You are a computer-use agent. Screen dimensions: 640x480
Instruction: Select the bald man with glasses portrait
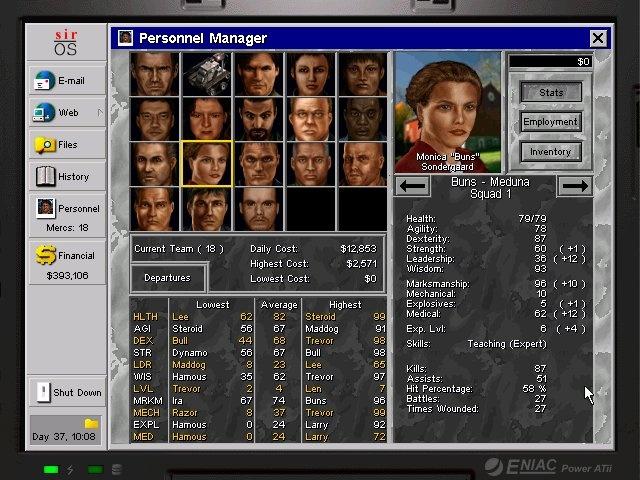tap(311, 119)
